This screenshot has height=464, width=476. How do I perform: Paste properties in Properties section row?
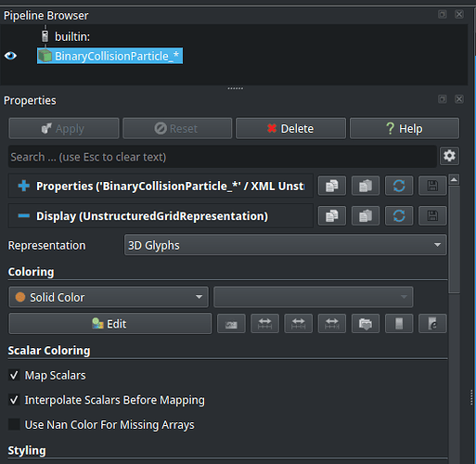tap(366, 186)
